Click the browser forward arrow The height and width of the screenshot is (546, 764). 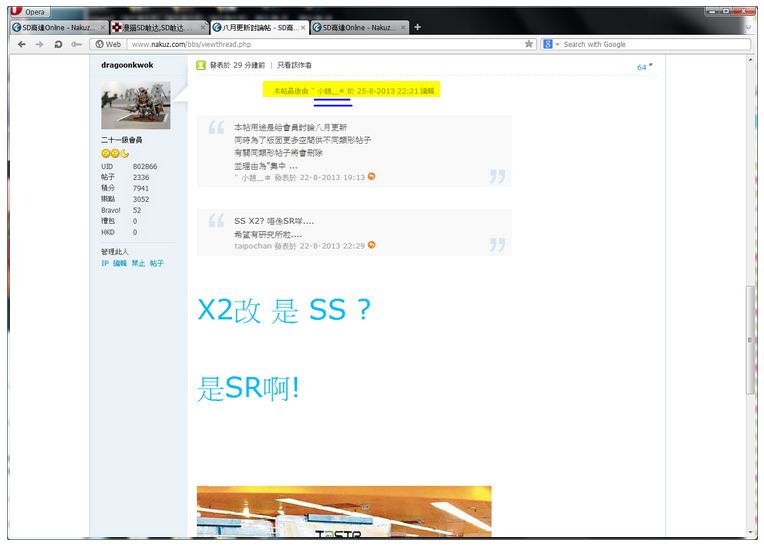[40, 44]
